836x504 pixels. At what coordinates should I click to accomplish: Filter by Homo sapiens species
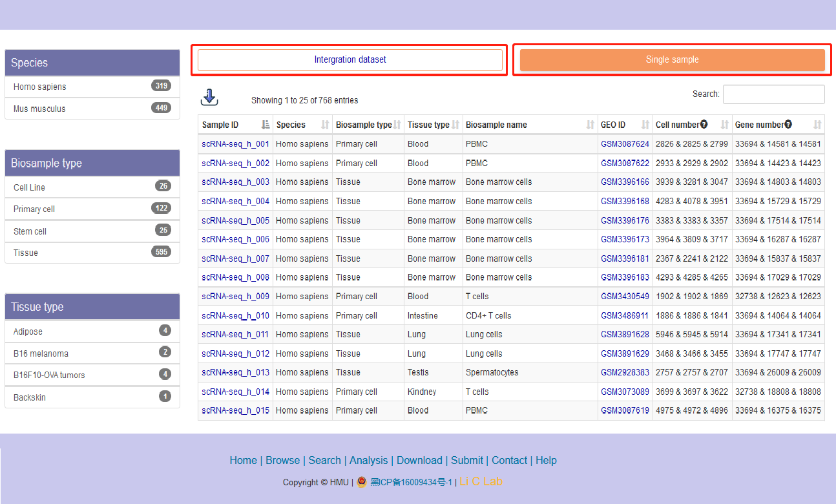coord(92,87)
